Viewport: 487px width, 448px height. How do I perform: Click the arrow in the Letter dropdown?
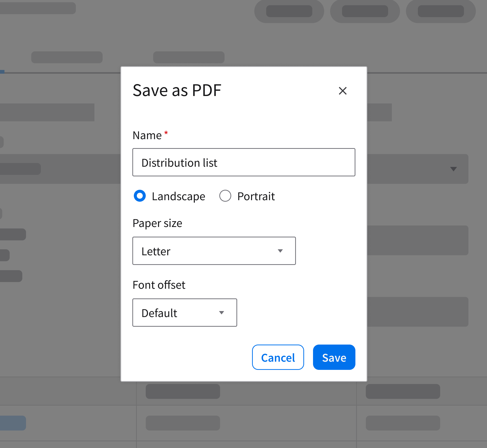tap(280, 251)
